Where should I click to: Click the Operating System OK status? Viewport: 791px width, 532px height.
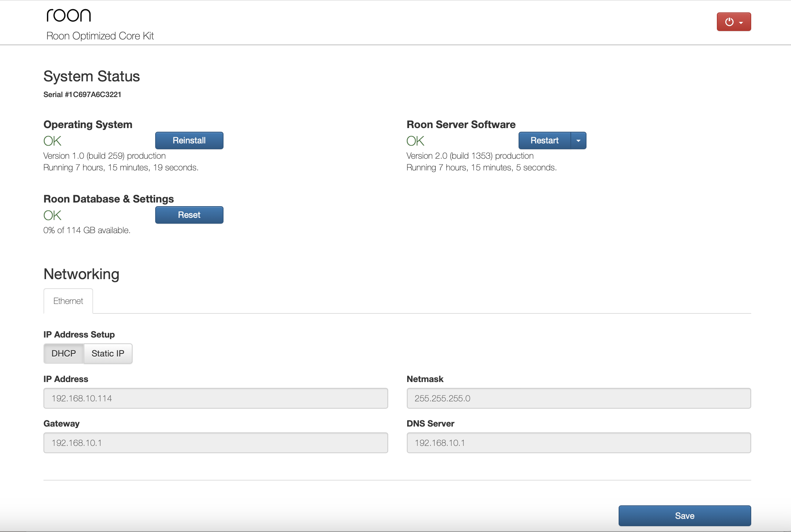(x=52, y=141)
